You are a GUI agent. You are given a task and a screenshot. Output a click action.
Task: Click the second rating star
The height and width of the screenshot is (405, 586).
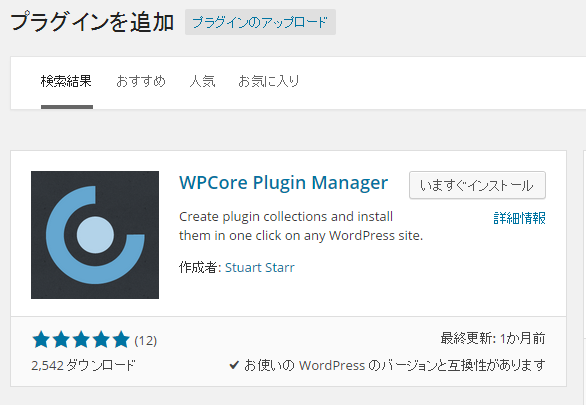(61, 340)
